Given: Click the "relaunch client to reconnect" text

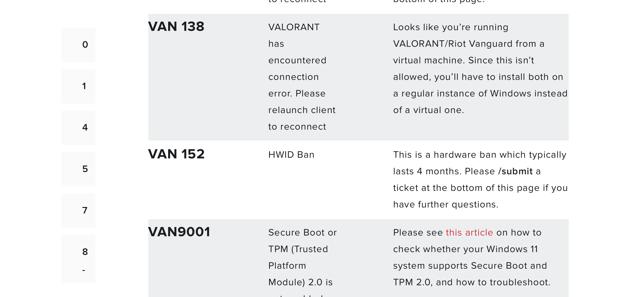Looking at the screenshot, I should [x=302, y=118].
